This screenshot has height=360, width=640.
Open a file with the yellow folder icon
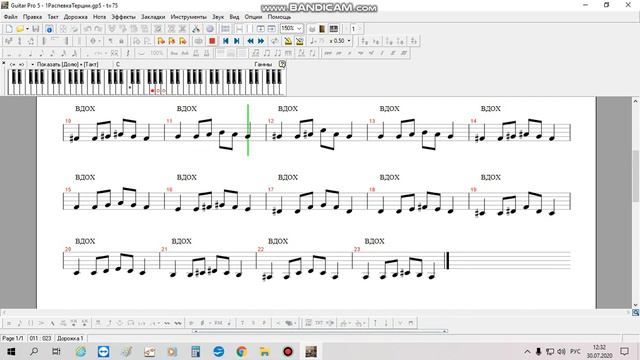[20, 29]
